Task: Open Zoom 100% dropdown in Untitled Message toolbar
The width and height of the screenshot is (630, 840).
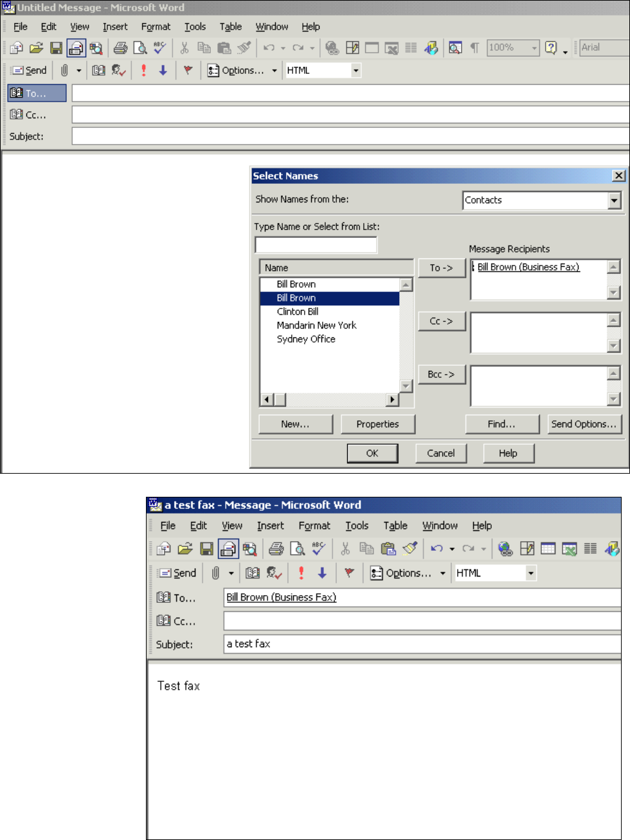Action: coord(534,48)
